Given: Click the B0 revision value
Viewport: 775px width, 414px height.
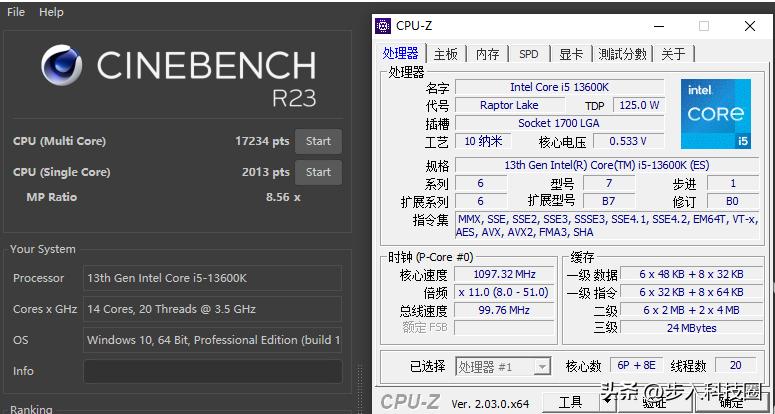Looking at the screenshot, I should [732, 201].
